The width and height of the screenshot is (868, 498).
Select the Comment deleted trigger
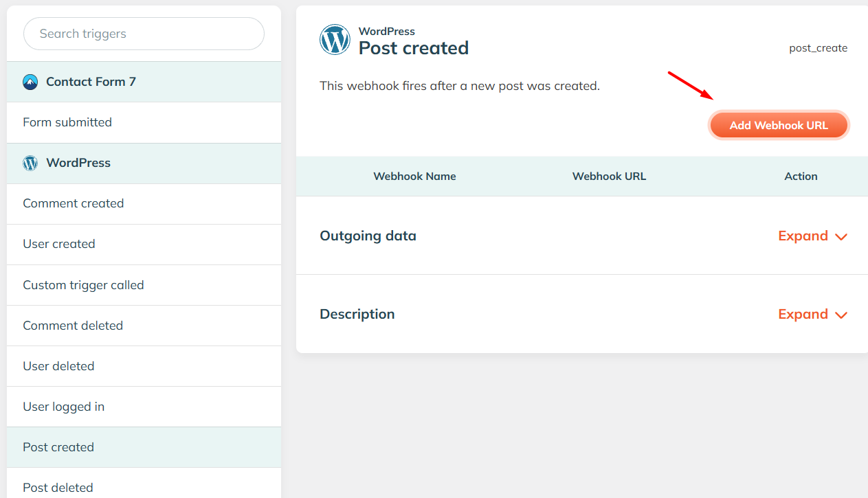pyautogui.click(x=73, y=325)
